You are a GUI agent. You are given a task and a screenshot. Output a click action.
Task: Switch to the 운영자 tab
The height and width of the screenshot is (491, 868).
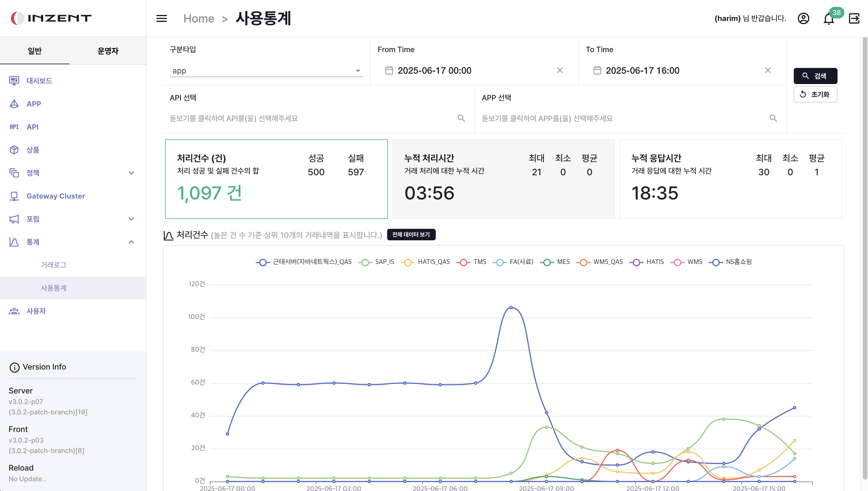coord(108,51)
